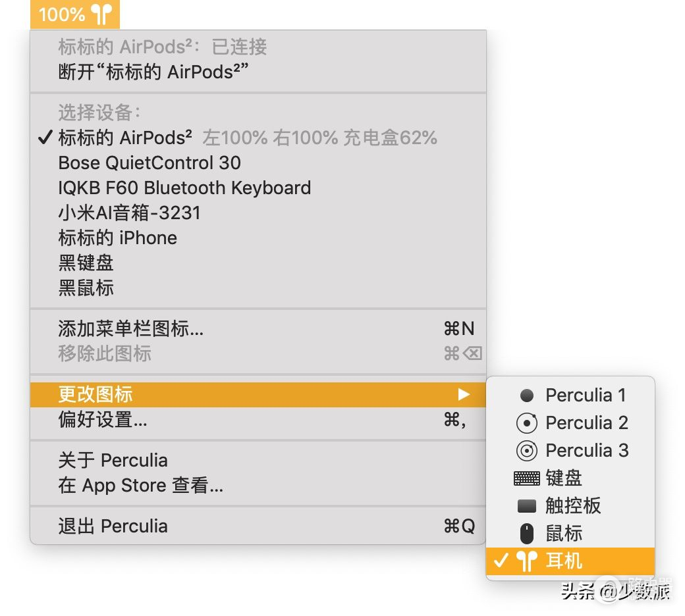Open 关于 Perculia about entry

[113, 460]
